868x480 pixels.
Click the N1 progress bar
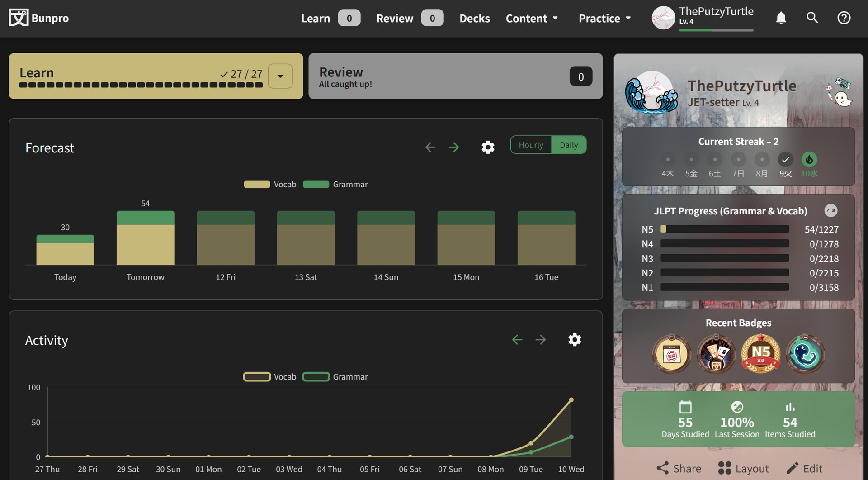725,287
